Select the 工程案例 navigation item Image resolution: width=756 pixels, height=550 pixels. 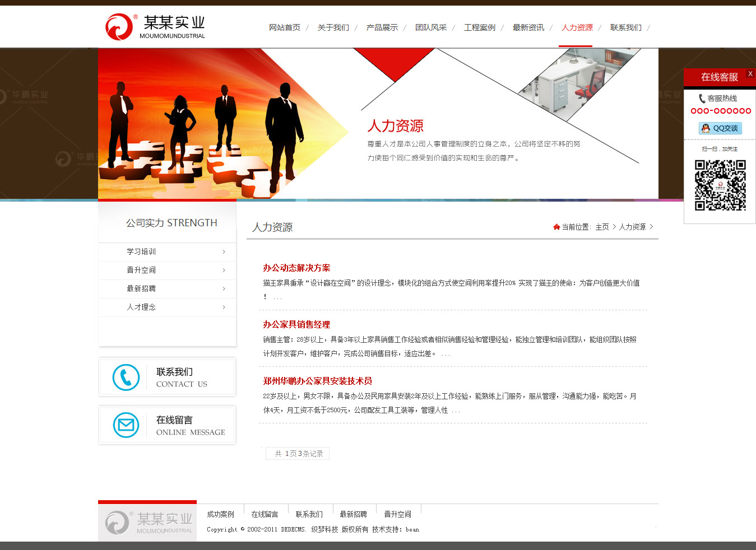(480, 27)
